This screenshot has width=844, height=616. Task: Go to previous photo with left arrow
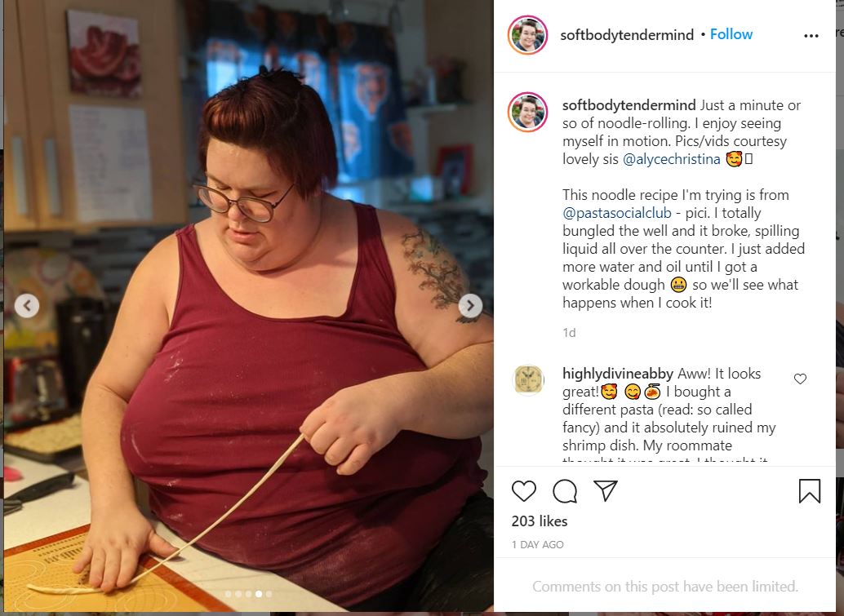(27, 306)
